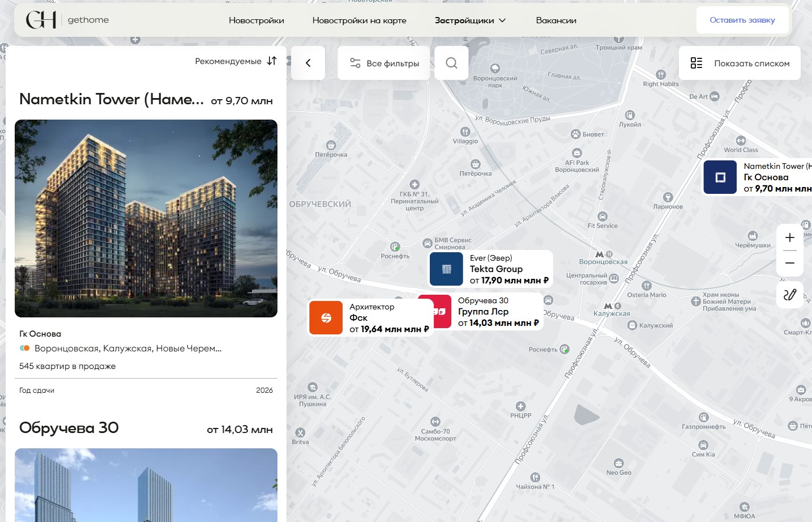Click the Самбо-70 Москомспорт pin
812x522 pixels.
coord(435,422)
